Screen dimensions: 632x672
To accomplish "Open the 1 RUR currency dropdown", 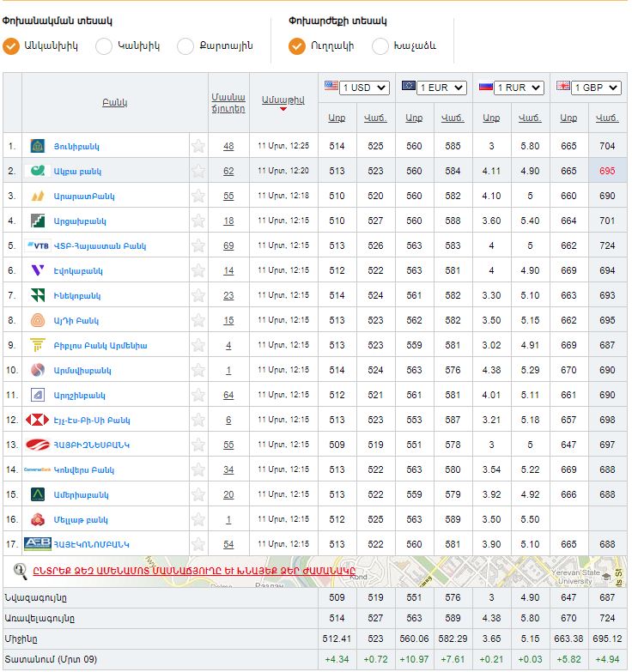I will [x=519, y=88].
